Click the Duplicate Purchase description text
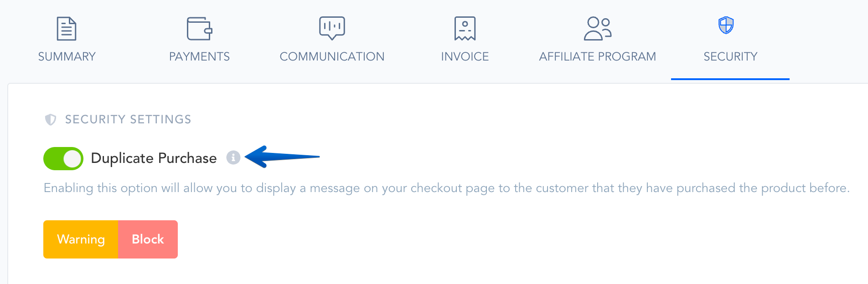The image size is (868, 284). coord(446,188)
